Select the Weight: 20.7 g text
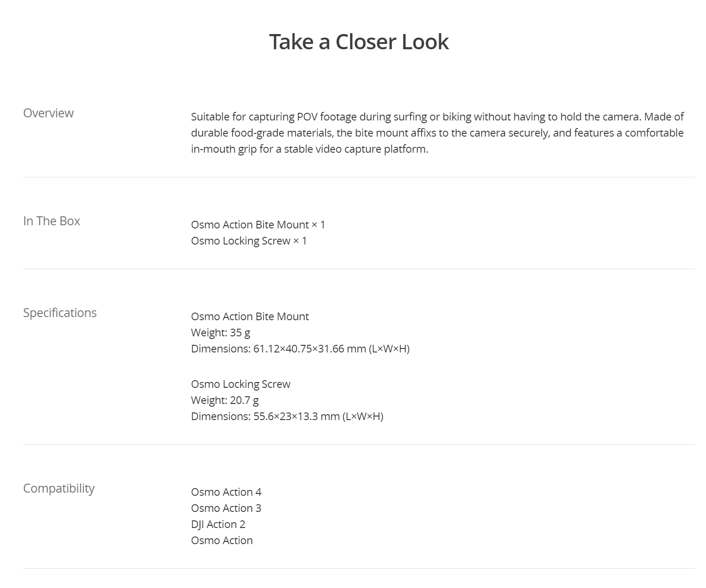This screenshot has width=706, height=588. coord(225,400)
